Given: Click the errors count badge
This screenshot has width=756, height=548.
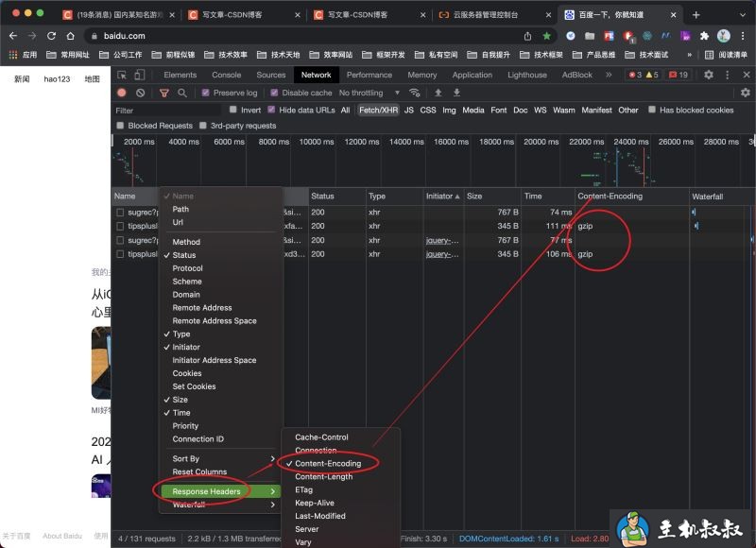Looking at the screenshot, I should (635, 75).
